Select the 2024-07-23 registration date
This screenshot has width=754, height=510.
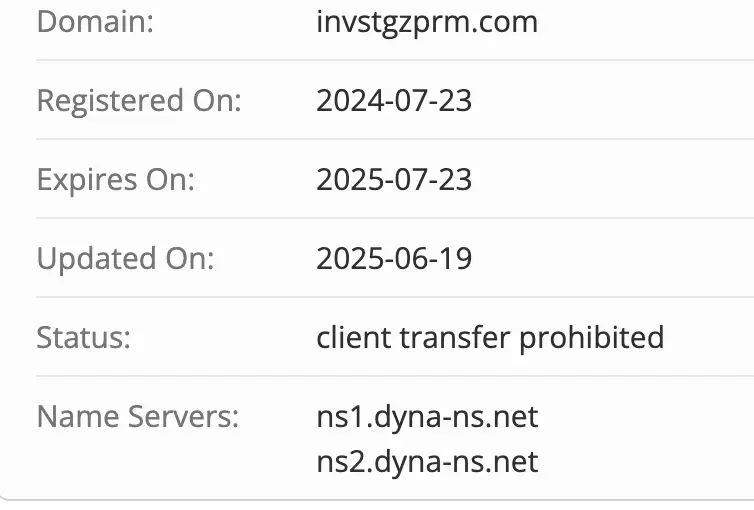click(394, 100)
